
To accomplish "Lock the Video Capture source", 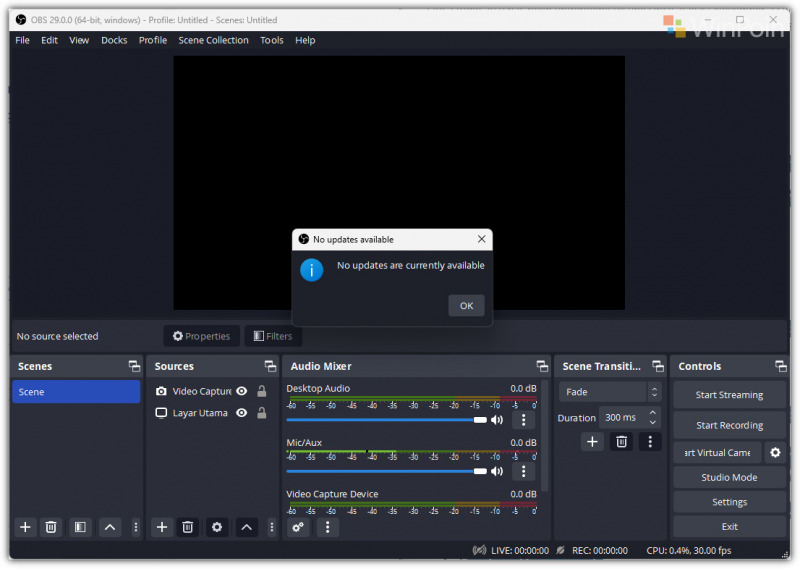I will (262, 391).
